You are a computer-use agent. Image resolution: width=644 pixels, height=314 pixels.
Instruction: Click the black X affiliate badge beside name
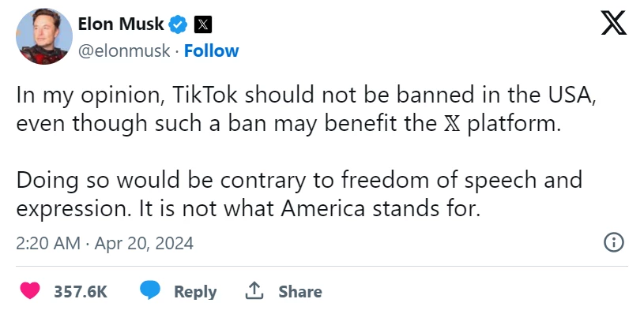point(202,25)
